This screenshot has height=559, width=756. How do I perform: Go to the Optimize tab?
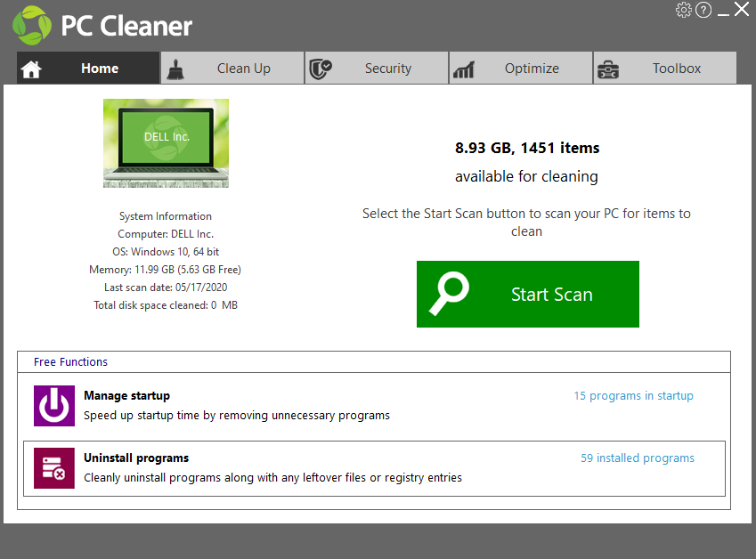pos(532,69)
